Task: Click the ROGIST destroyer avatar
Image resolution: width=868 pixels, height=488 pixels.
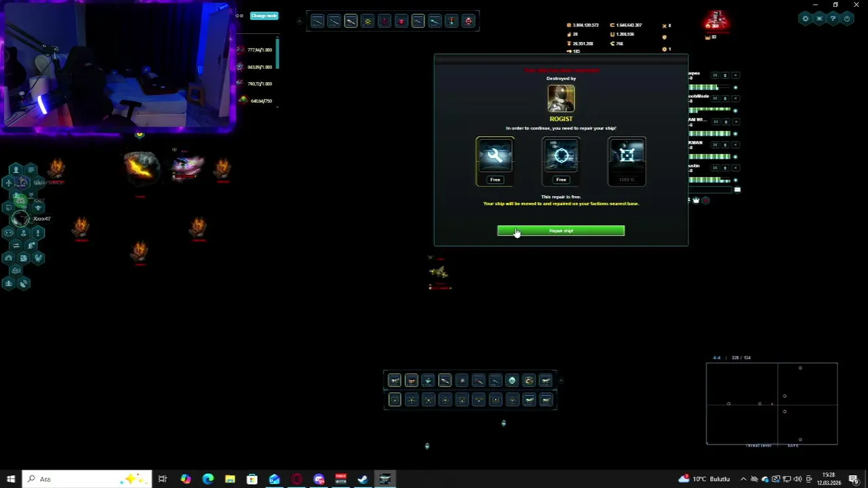Action: coord(561,99)
